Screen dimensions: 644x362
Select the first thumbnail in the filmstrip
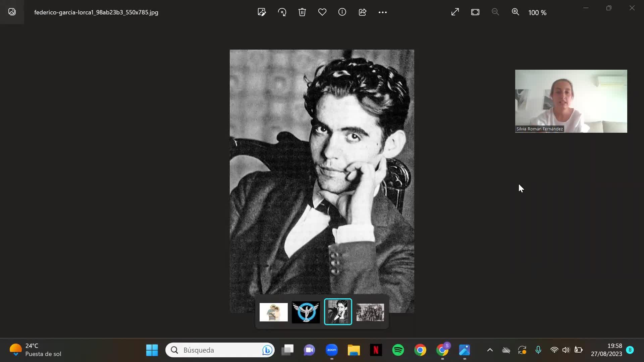coord(273,312)
